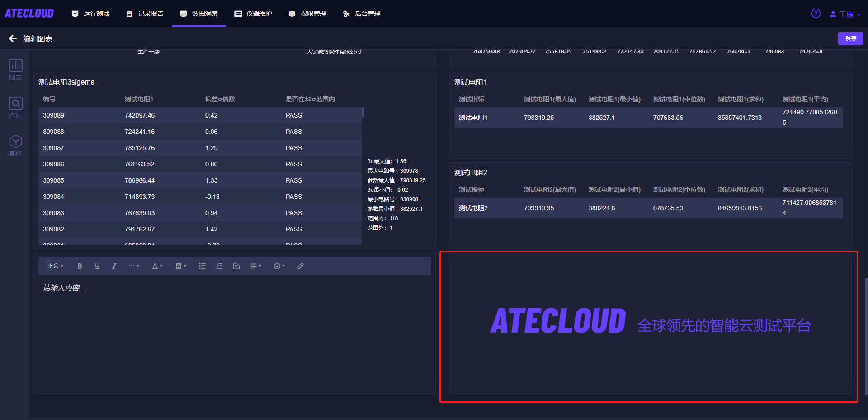The height and width of the screenshot is (420, 868).
Task: Click the 85857401.7313 sum cell
Action: point(740,118)
